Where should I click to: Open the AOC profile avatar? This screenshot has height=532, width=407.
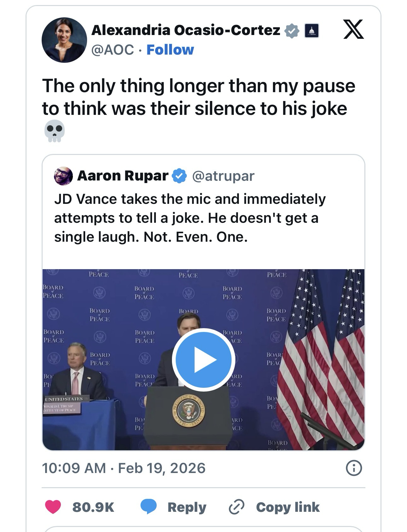coord(64,40)
